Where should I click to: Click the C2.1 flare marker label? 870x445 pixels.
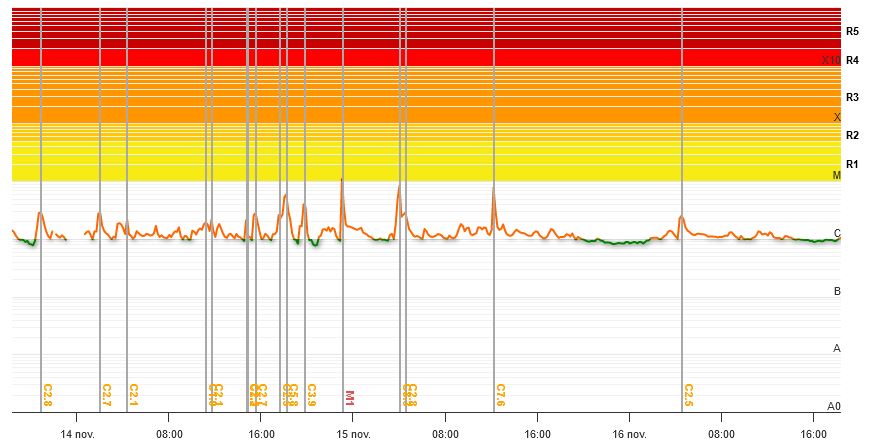(x=133, y=396)
